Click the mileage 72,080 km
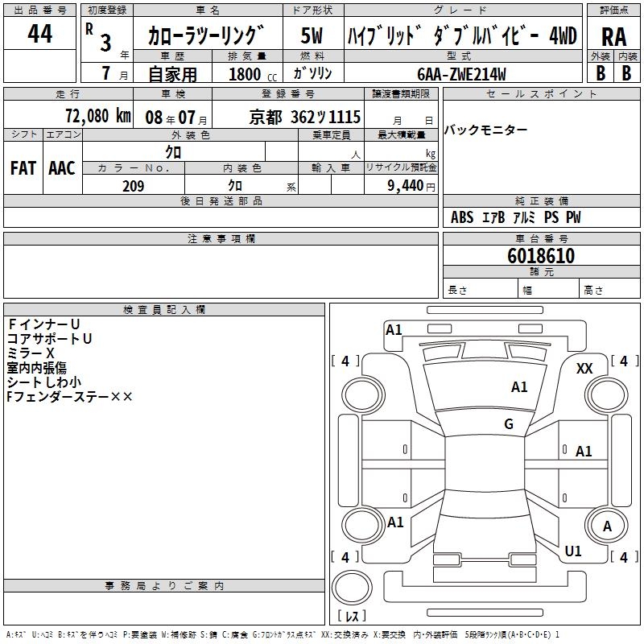 coord(98,116)
